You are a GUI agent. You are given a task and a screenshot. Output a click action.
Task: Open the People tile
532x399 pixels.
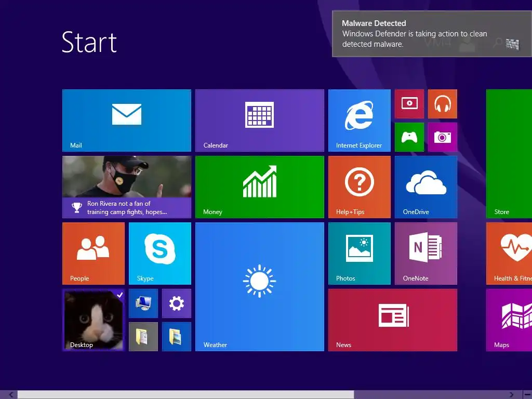pos(94,254)
